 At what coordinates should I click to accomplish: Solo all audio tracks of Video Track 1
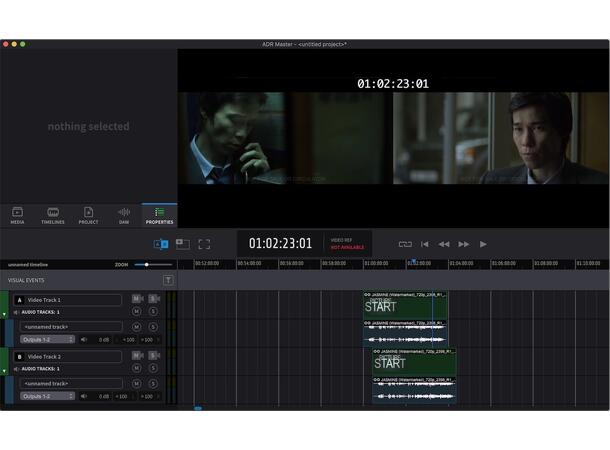pos(153,311)
